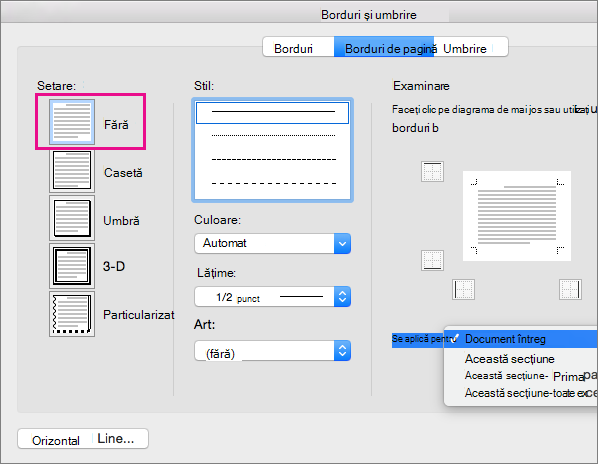Screen dimensions: 598x464
Task: Click the Orizontal Line... button
Action: tap(83, 439)
